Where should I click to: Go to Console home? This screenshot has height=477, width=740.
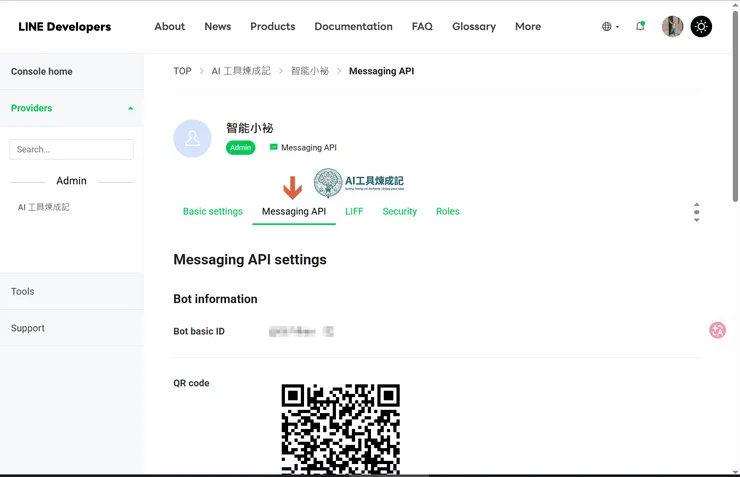tap(72, 71)
